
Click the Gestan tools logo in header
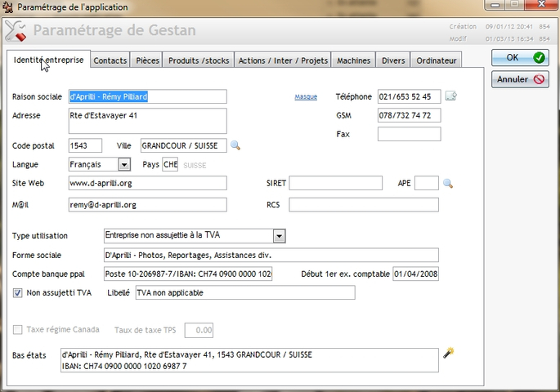tap(16, 32)
